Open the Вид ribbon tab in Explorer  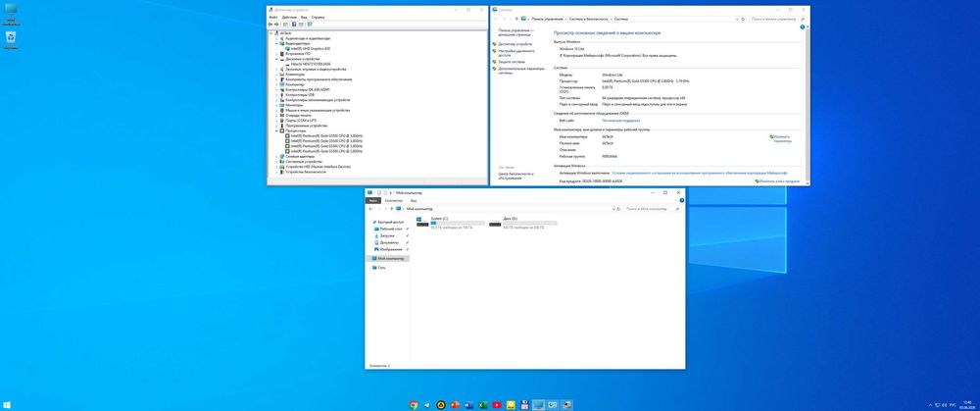[x=414, y=201]
